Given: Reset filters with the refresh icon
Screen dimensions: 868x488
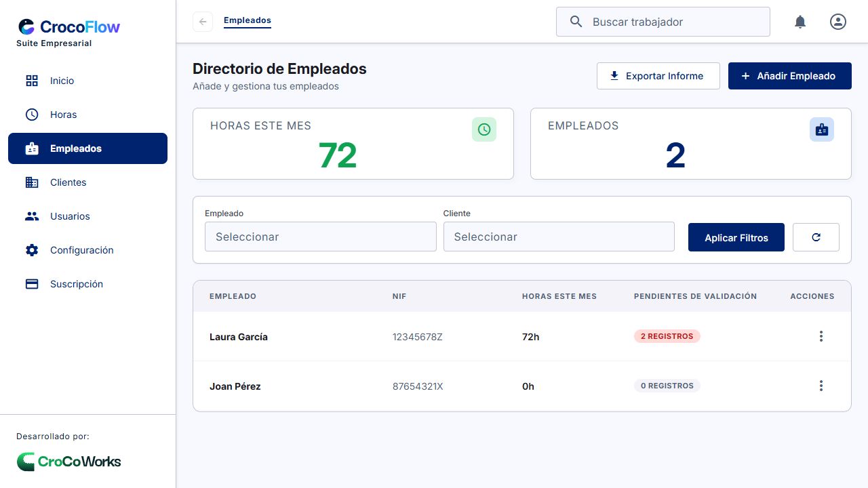Looking at the screenshot, I should pos(816,237).
